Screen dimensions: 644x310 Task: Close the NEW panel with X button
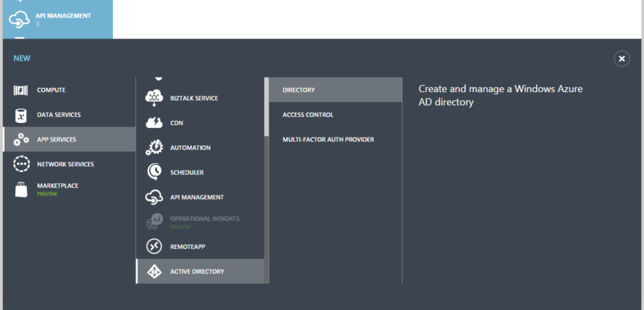click(621, 58)
